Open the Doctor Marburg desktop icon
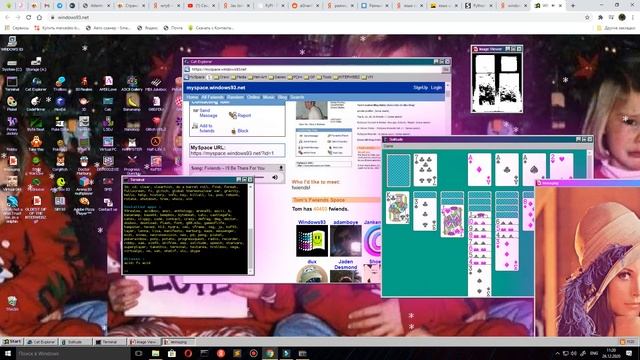Viewport: 640px width, 360px height. pyautogui.click(x=84, y=165)
